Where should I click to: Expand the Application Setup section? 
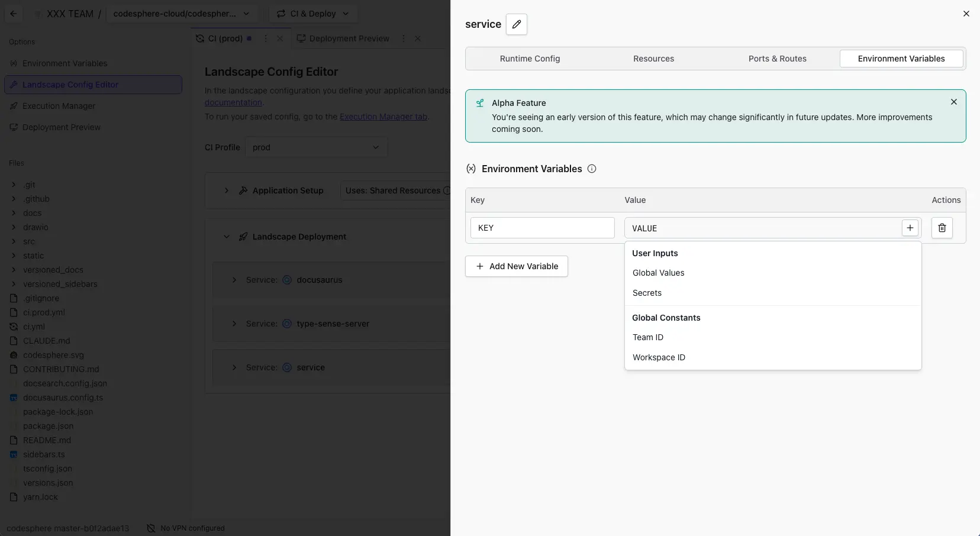point(227,190)
